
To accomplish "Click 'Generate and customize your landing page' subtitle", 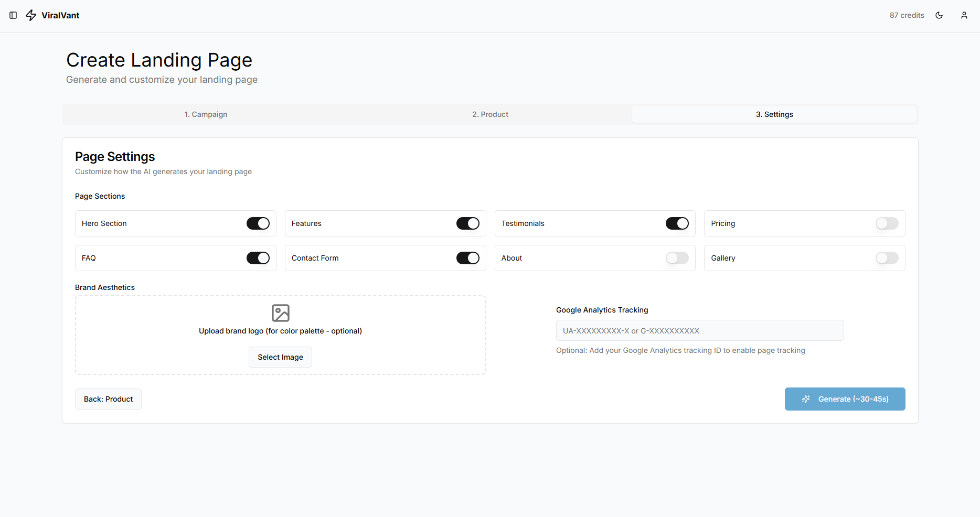I will coord(162,80).
